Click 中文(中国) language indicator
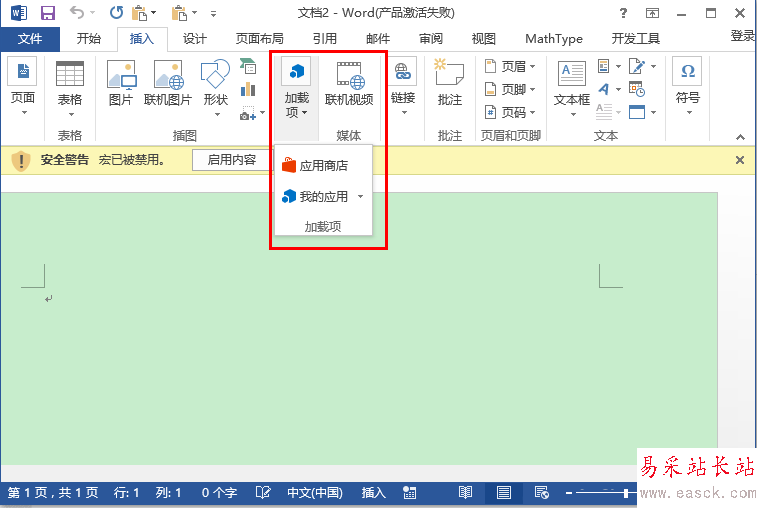The image size is (757, 508). [315, 492]
